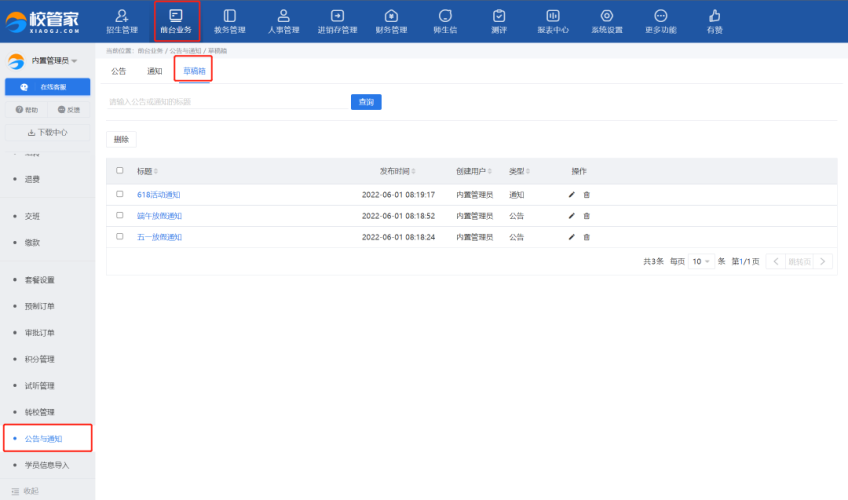Edit the 618活动通知 row with pencil icon
The image size is (848, 500).
pyautogui.click(x=572, y=194)
